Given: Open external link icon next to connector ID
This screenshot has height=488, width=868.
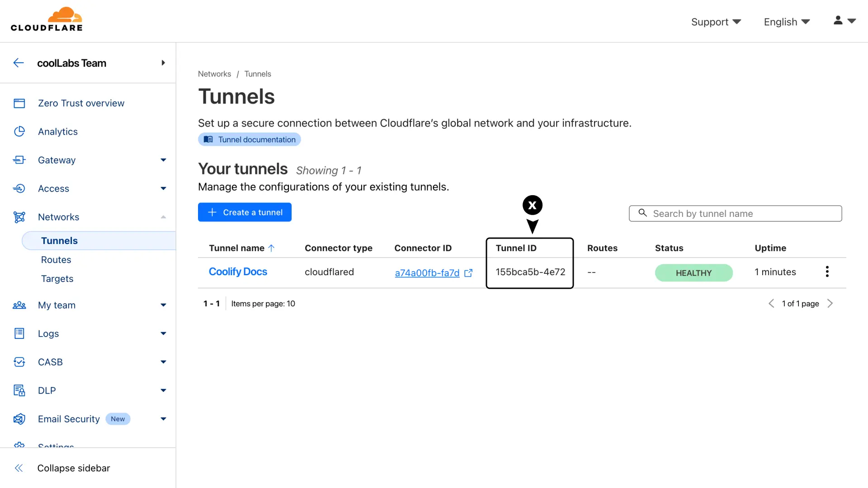Looking at the screenshot, I should pyautogui.click(x=468, y=273).
